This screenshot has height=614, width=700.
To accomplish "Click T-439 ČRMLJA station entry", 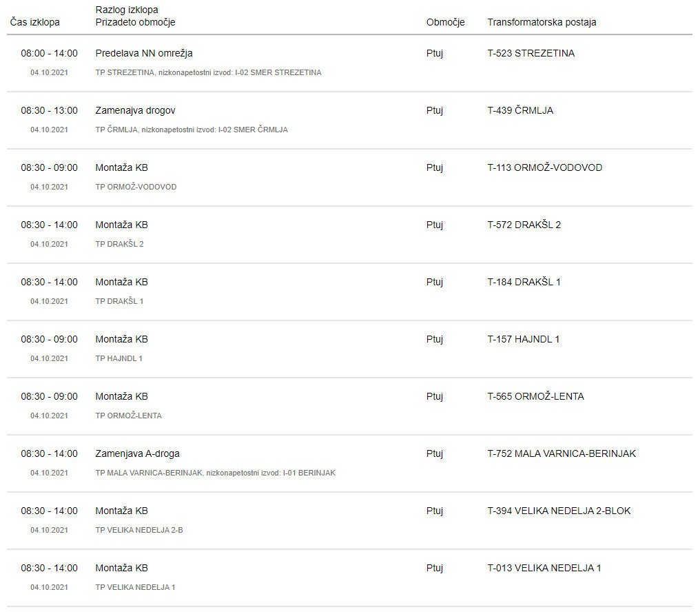I will (520, 110).
